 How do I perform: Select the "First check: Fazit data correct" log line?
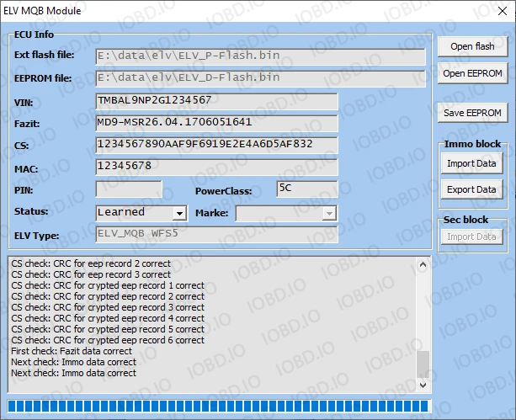(72, 351)
